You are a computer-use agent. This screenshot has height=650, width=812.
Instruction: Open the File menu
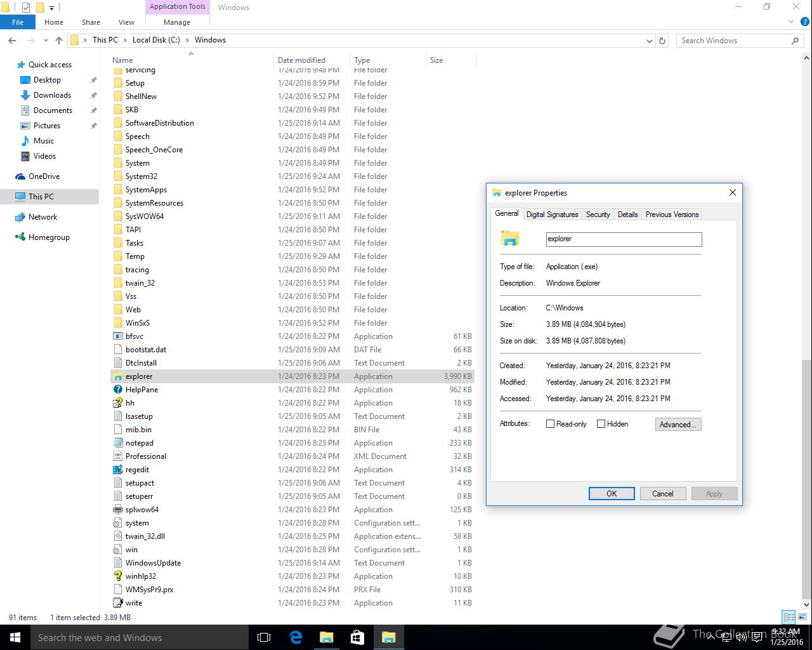pyautogui.click(x=18, y=22)
